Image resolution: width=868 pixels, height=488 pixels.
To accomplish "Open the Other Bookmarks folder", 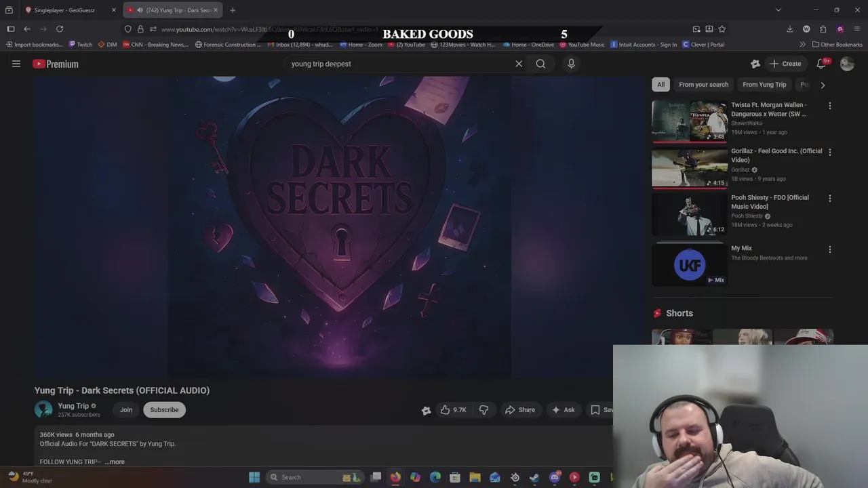I will click(x=837, y=45).
